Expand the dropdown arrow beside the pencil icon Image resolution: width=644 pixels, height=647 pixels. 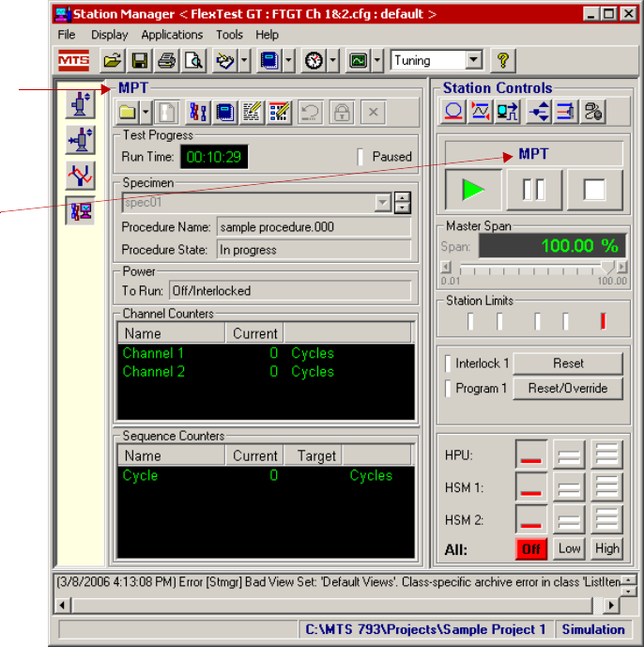coord(244,61)
